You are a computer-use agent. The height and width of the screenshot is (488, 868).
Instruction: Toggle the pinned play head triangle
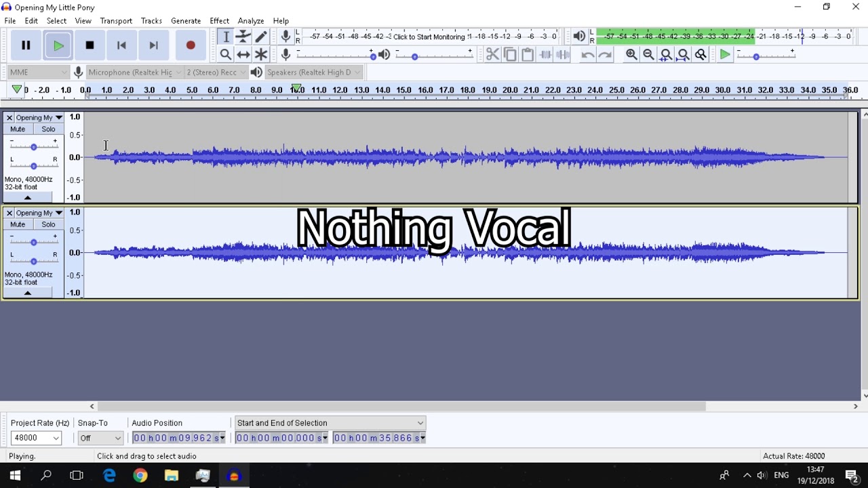click(x=17, y=89)
